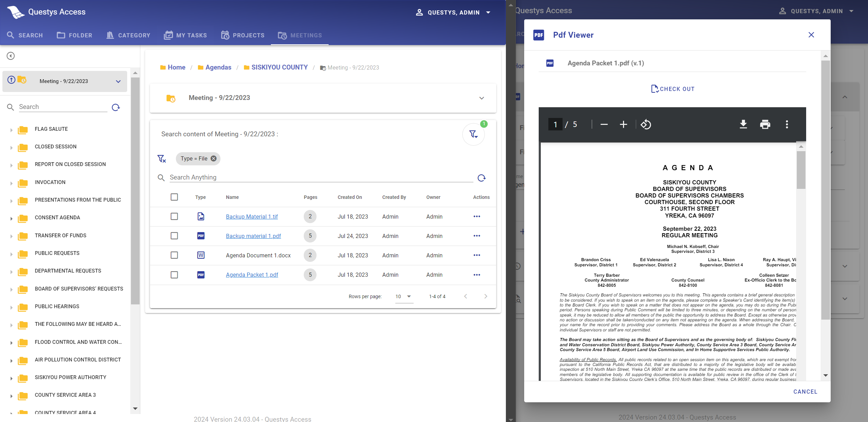Close the Pdf Viewer dialog

point(811,35)
